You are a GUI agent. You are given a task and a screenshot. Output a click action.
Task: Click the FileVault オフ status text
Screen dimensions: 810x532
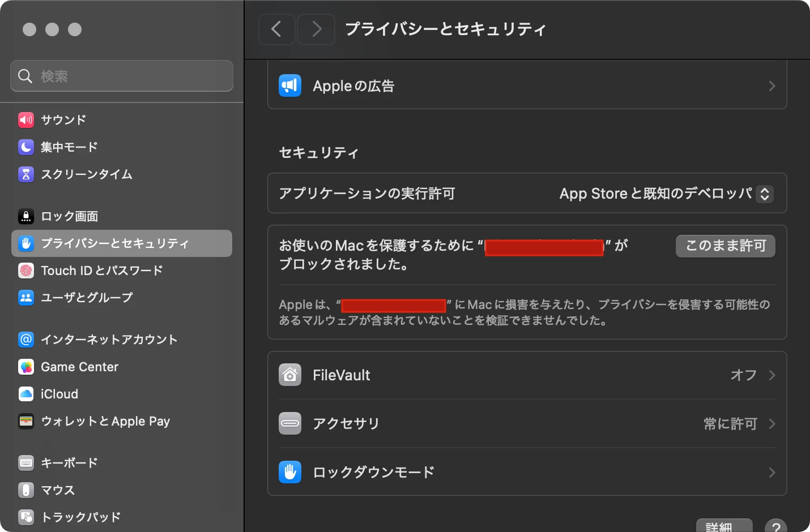pyautogui.click(x=744, y=375)
